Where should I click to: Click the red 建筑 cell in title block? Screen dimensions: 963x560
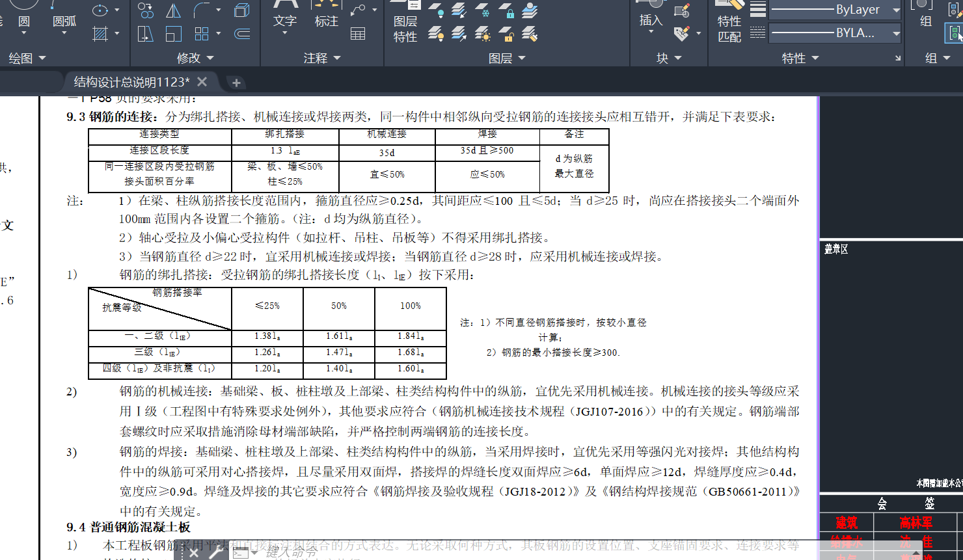[847, 523]
